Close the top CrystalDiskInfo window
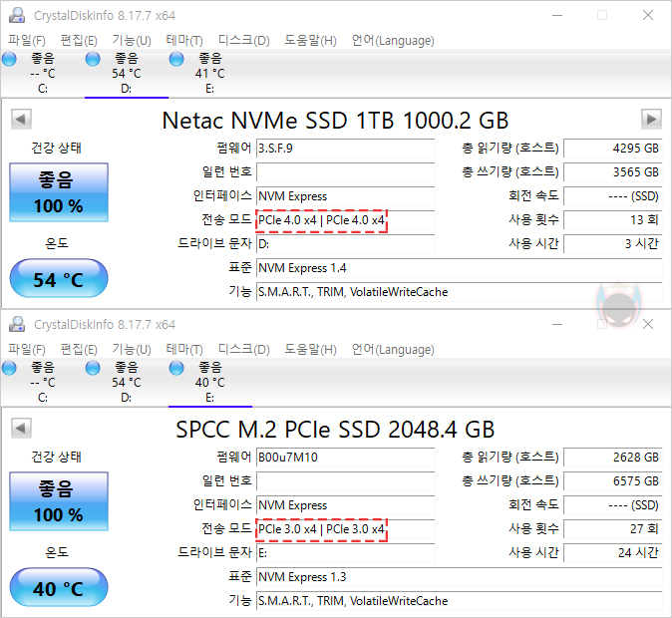Screen dimensions: 672x618 [648, 15]
